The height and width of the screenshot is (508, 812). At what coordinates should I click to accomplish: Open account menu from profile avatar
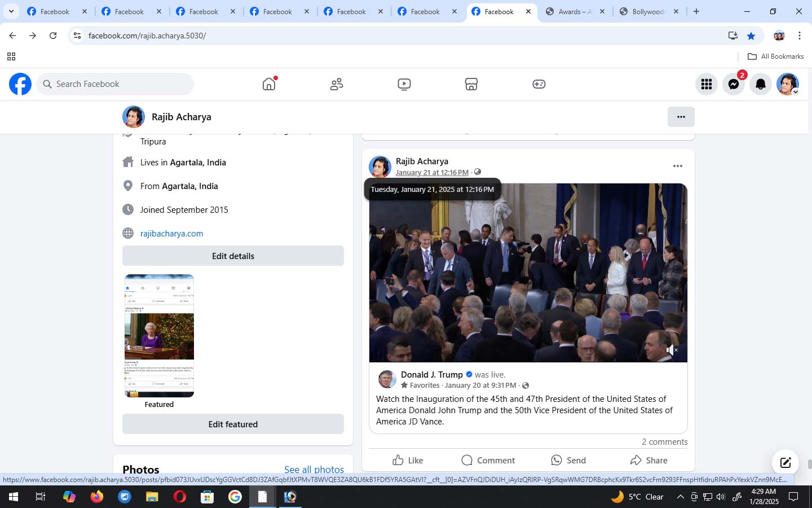pos(788,84)
